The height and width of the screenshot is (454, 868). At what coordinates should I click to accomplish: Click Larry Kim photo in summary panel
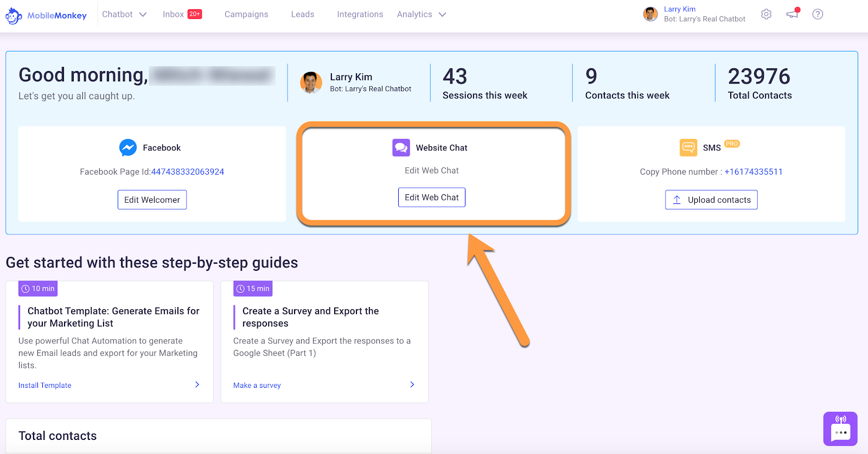click(x=311, y=82)
